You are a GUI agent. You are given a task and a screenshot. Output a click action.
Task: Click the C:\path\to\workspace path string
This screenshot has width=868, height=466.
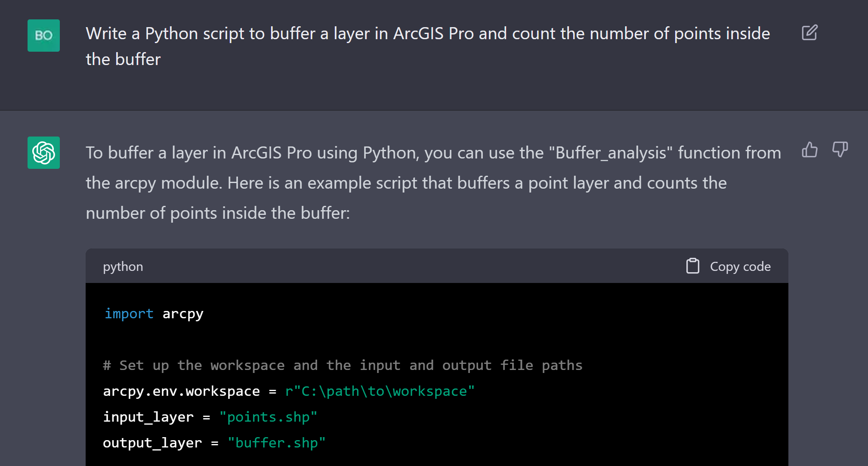(x=380, y=391)
